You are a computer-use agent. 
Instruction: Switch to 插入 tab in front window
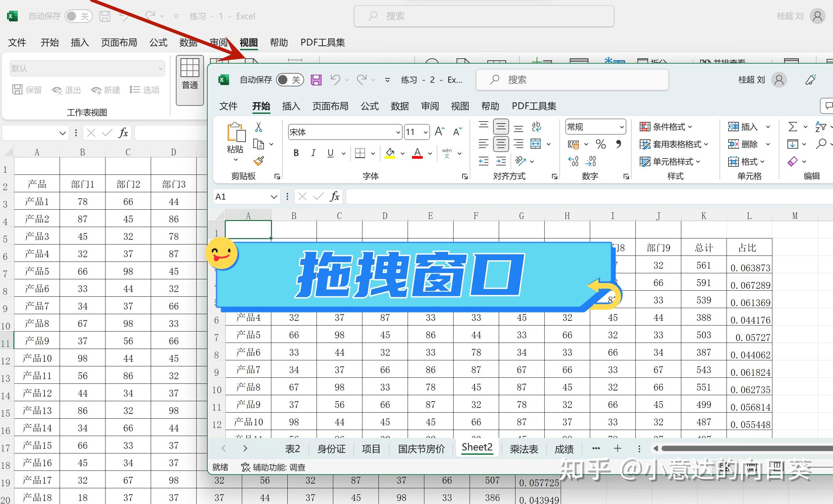[x=291, y=106]
